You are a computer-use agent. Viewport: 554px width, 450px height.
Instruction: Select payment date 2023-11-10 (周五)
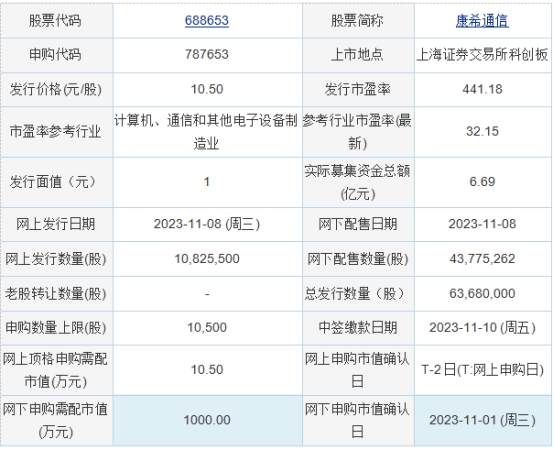[x=482, y=328]
